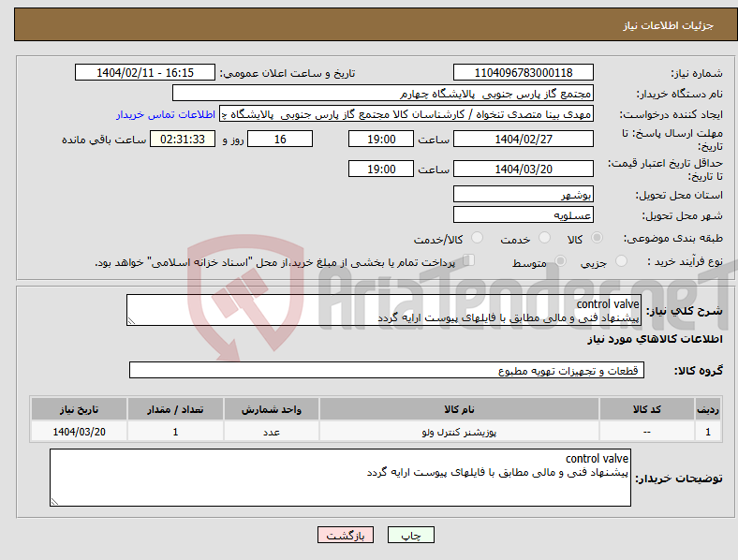
Task: Click the توضیحات خریدار textarea
Action: tap(340, 478)
